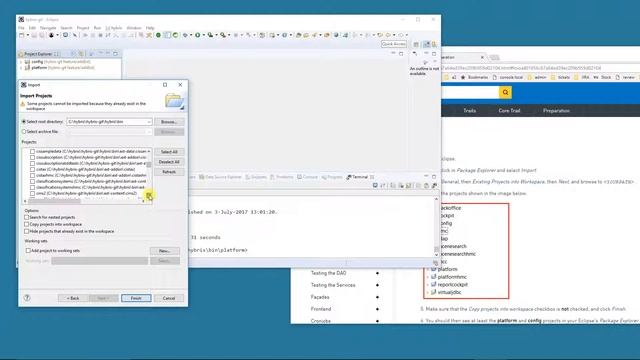The height and width of the screenshot is (360, 640).
Task: Expand the platform project in Project Explorer
Action: [x=21, y=68]
